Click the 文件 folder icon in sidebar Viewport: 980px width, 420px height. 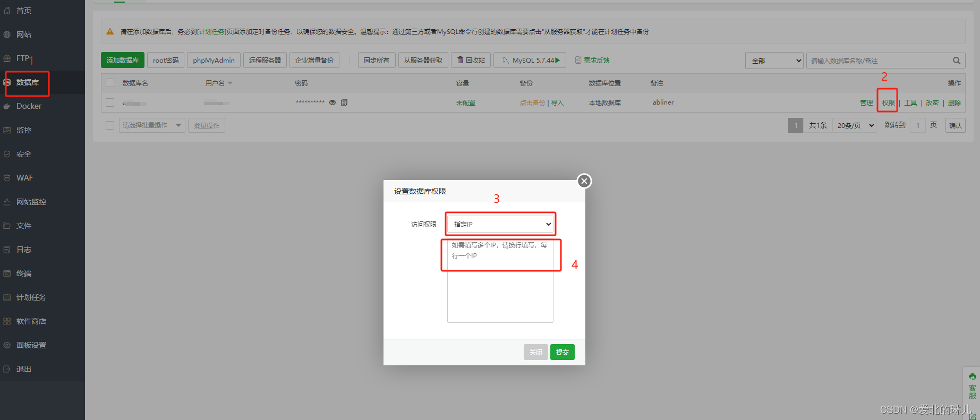tap(7, 226)
